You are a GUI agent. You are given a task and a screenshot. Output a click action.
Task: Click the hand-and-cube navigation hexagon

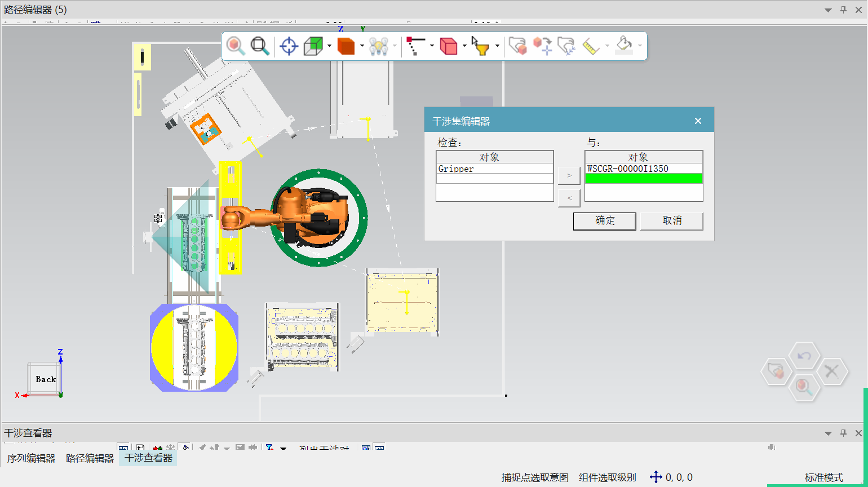(776, 371)
